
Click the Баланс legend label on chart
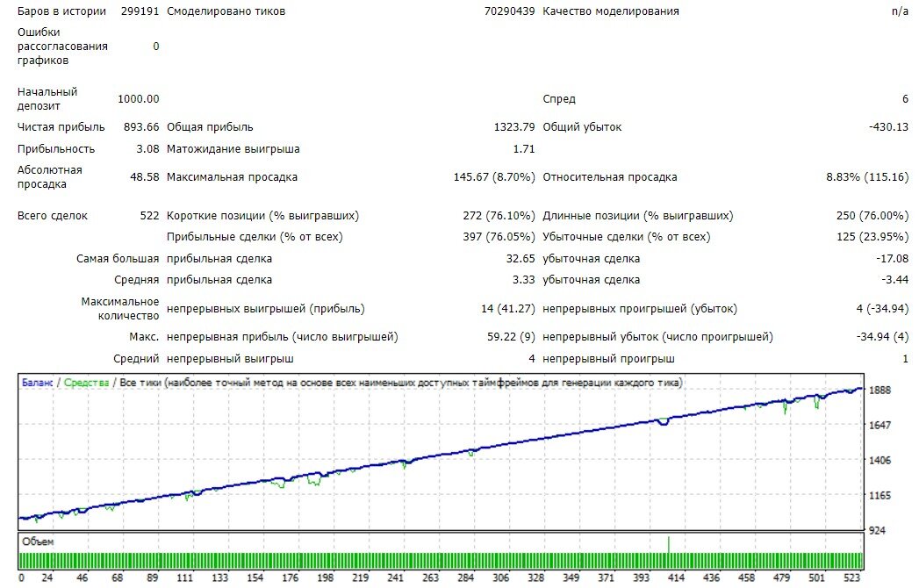(37, 383)
